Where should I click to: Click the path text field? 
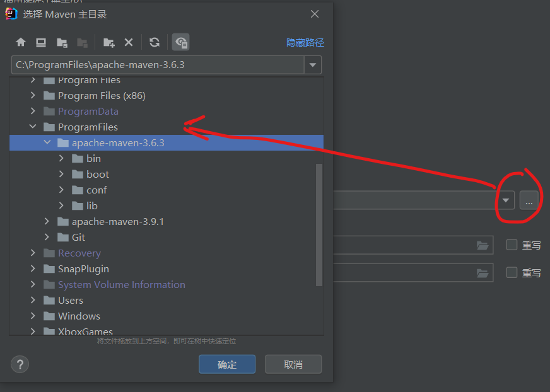click(158, 65)
